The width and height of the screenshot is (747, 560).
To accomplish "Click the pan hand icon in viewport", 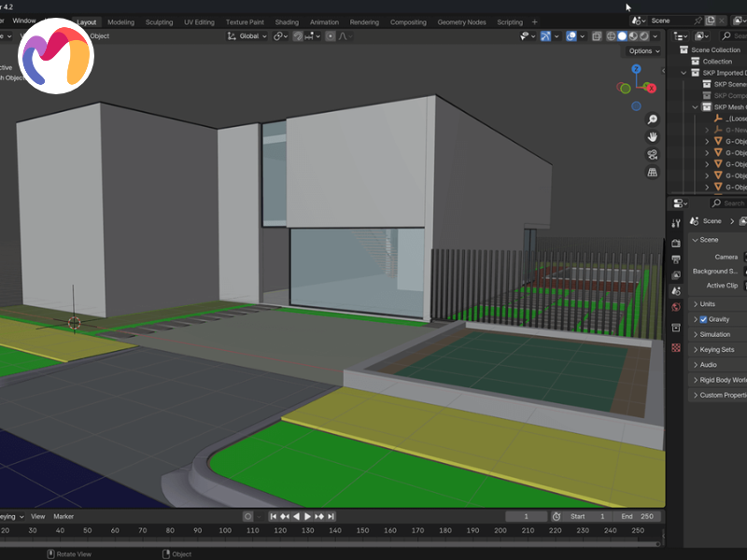I will 653,137.
